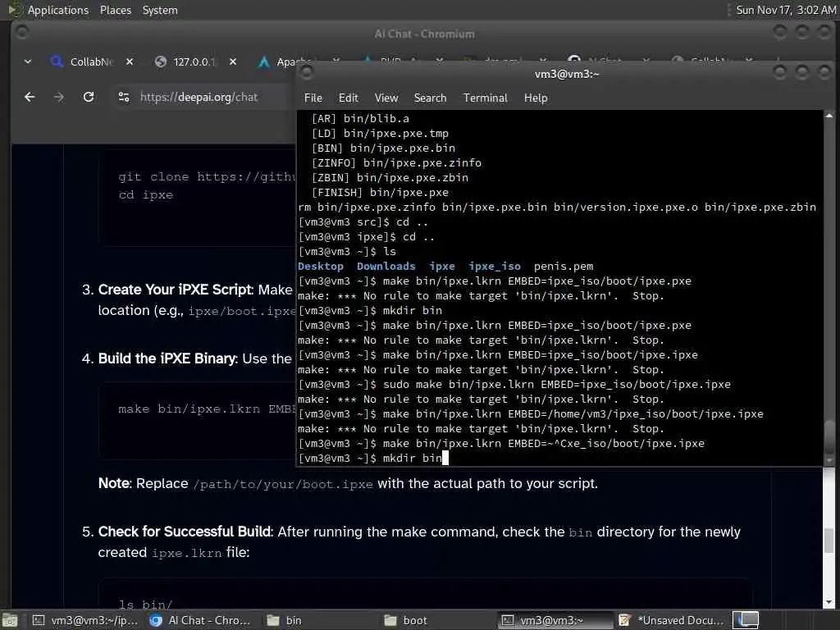Screen dimensions: 840x630
Task: Open the terminal Help menu
Action: click(x=535, y=98)
